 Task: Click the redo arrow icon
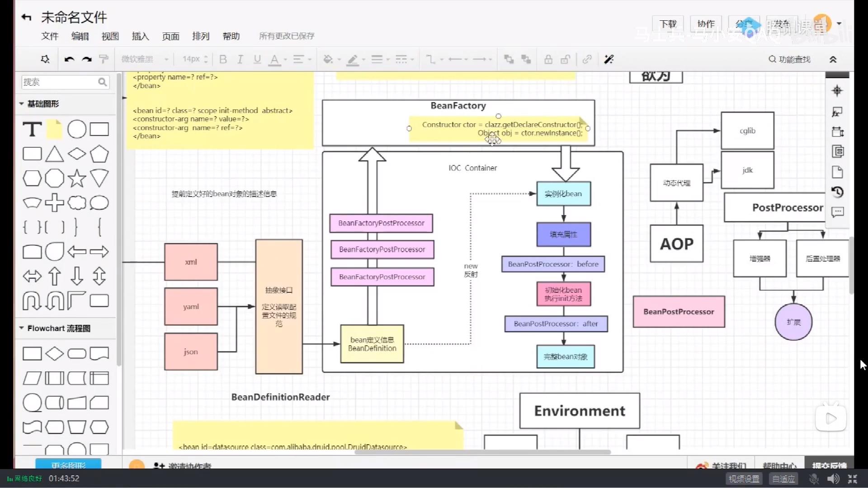[87, 59]
